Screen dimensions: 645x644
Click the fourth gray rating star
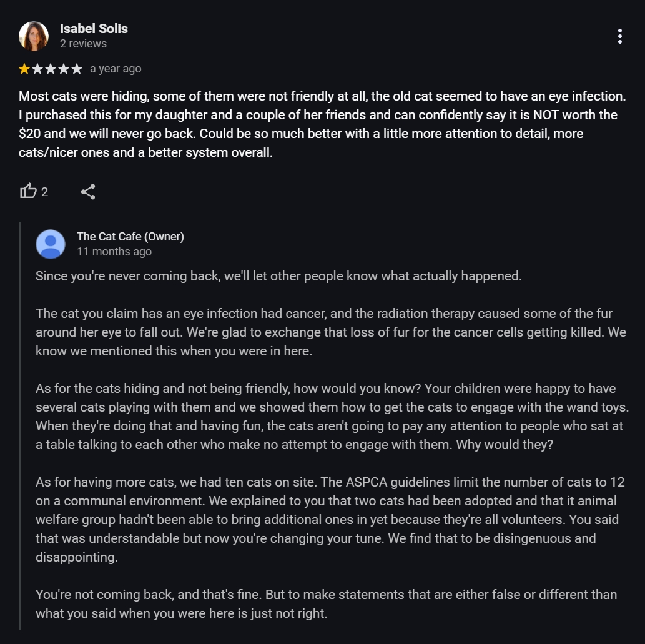64,69
